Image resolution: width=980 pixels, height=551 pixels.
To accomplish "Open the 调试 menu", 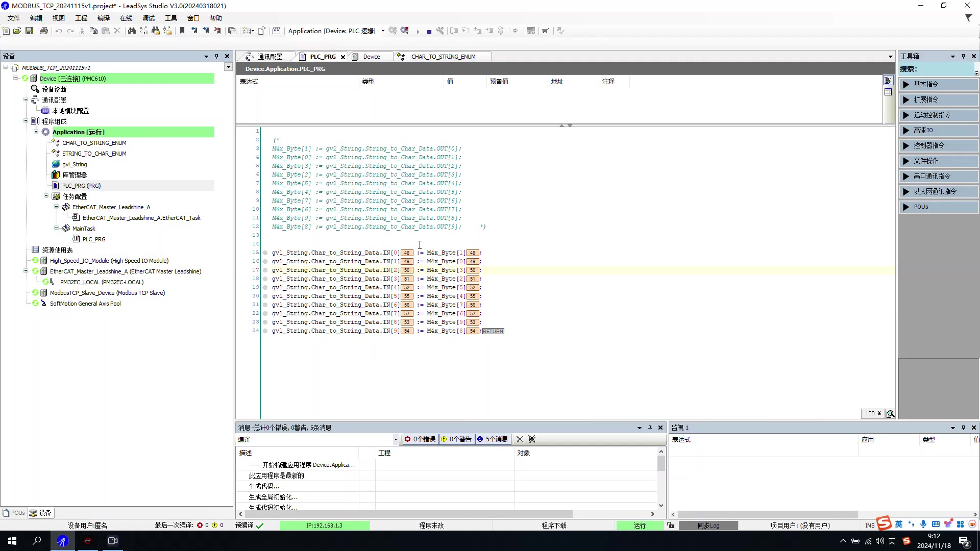I will pyautogui.click(x=149, y=18).
